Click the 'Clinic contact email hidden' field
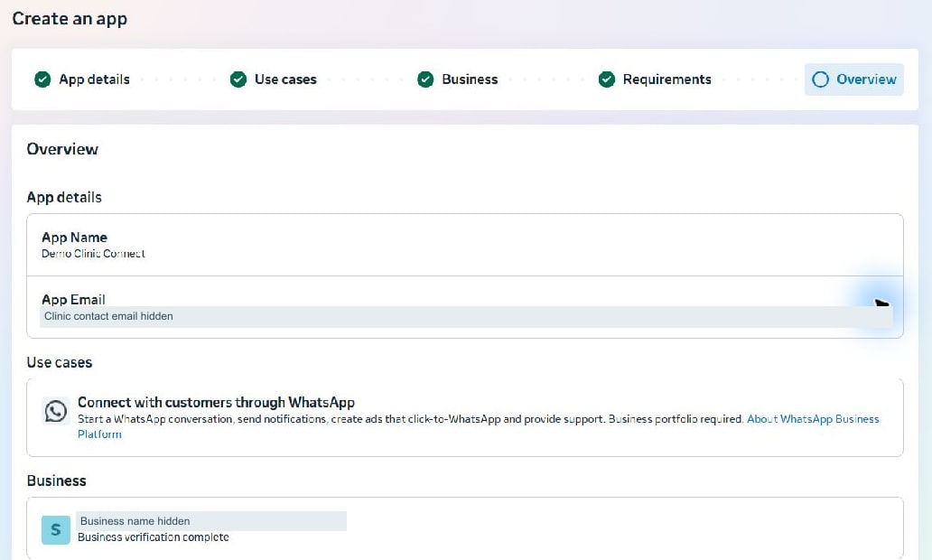Image resolution: width=932 pixels, height=560 pixels. 466,317
